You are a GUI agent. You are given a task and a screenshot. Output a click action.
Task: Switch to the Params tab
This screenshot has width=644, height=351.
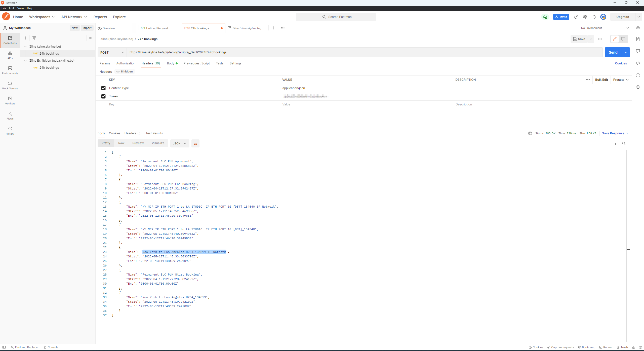[x=105, y=63]
